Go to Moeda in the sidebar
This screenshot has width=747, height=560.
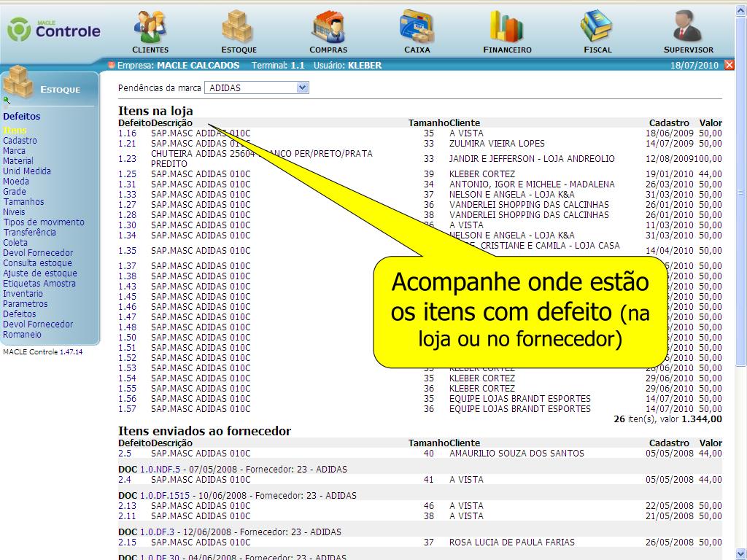coord(16,182)
